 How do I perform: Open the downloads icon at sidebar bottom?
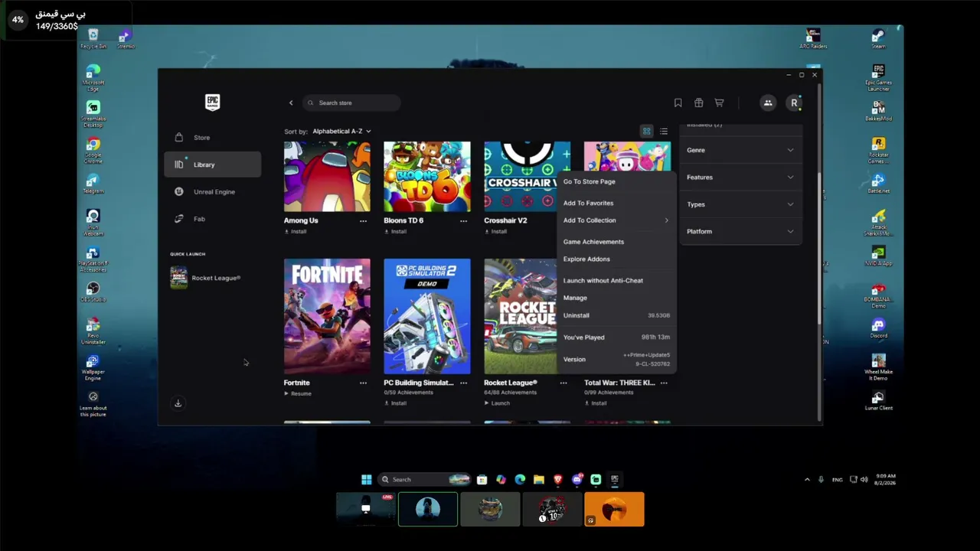(x=178, y=403)
